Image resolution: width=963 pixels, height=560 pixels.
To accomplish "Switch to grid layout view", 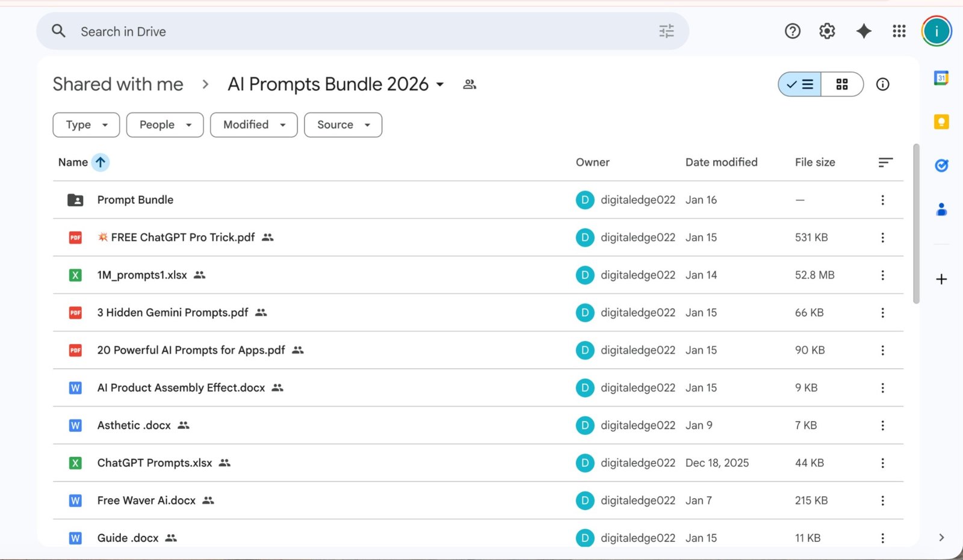I will point(842,84).
